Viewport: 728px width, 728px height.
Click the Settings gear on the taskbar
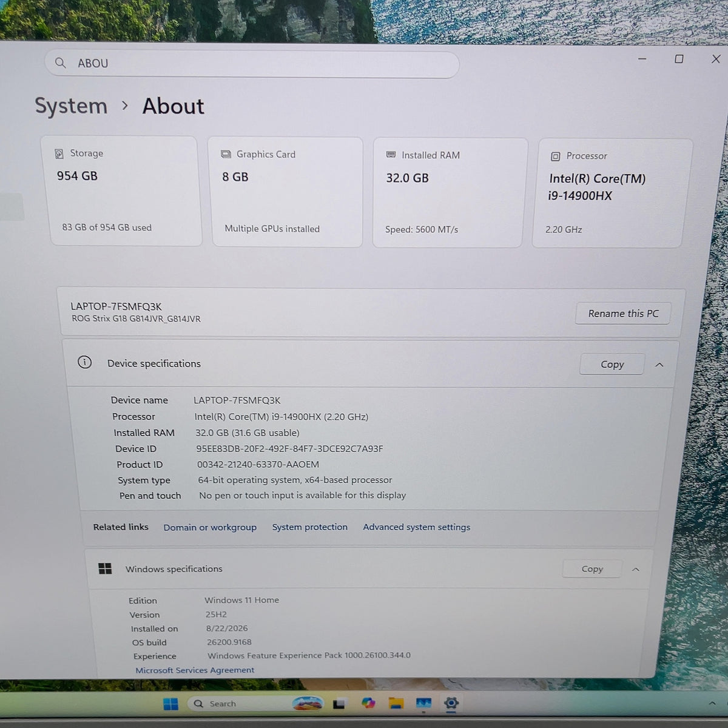pyautogui.click(x=451, y=703)
